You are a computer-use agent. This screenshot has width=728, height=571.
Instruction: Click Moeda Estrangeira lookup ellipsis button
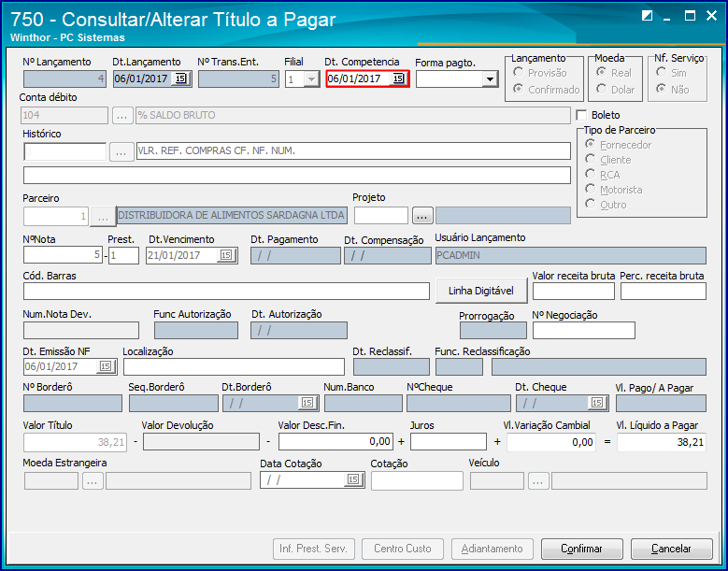93,481
